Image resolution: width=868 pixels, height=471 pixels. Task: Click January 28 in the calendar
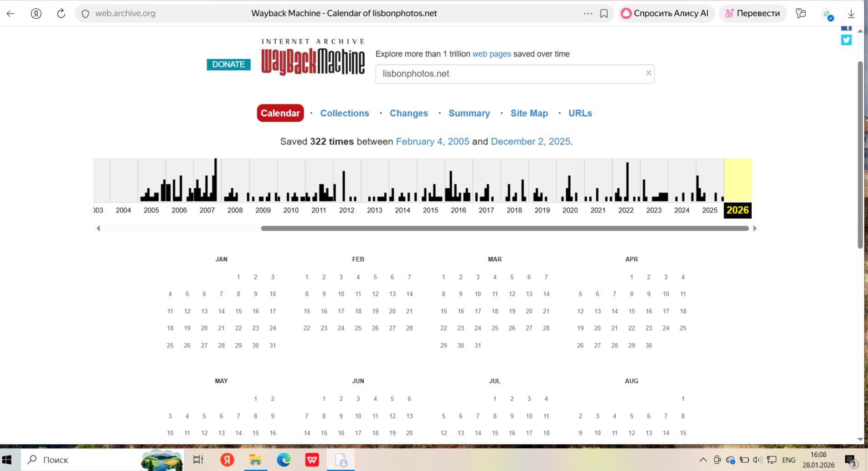coord(221,346)
